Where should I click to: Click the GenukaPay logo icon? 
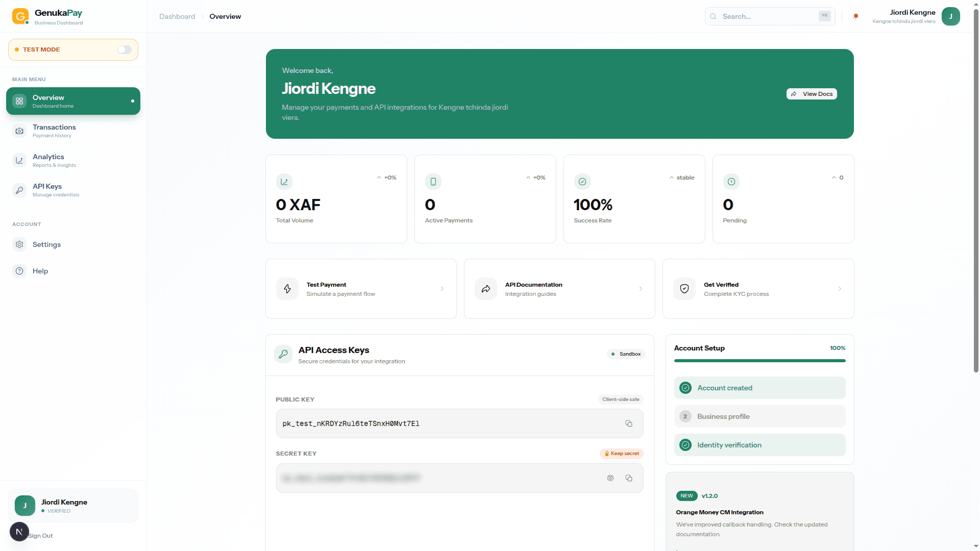[x=20, y=16]
